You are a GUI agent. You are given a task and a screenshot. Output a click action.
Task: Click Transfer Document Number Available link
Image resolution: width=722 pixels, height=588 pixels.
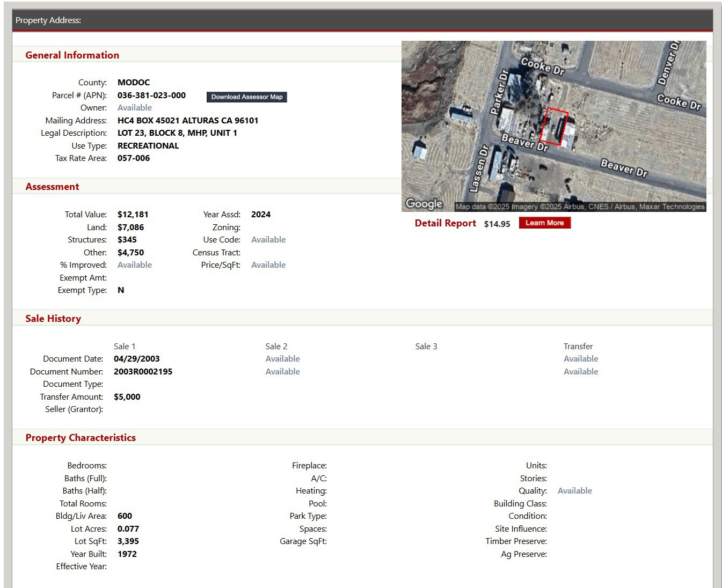coord(580,372)
